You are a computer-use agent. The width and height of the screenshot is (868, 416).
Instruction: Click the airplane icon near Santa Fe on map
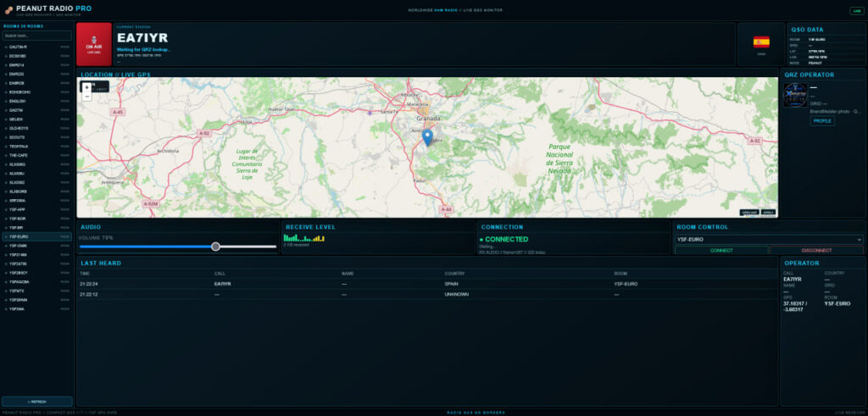point(370,113)
